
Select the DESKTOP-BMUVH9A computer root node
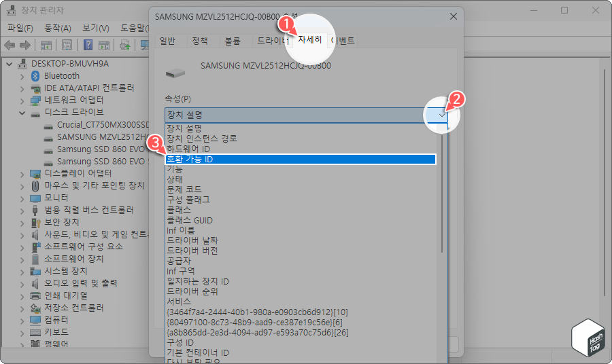[x=70, y=64]
